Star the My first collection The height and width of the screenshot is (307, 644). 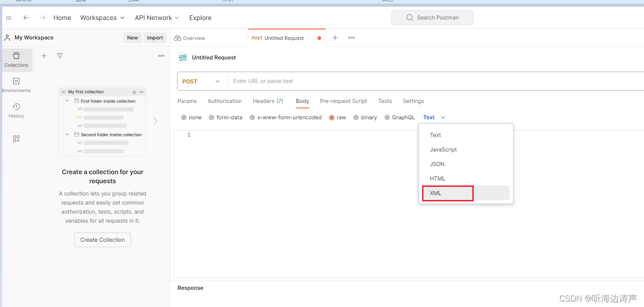[x=134, y=92]
